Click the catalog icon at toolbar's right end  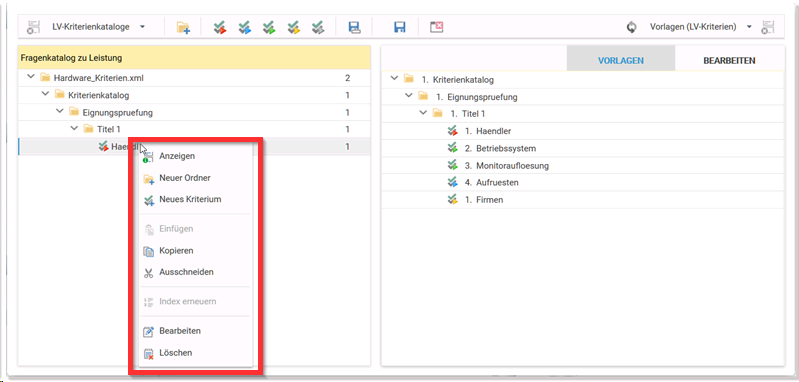(768, 28)
